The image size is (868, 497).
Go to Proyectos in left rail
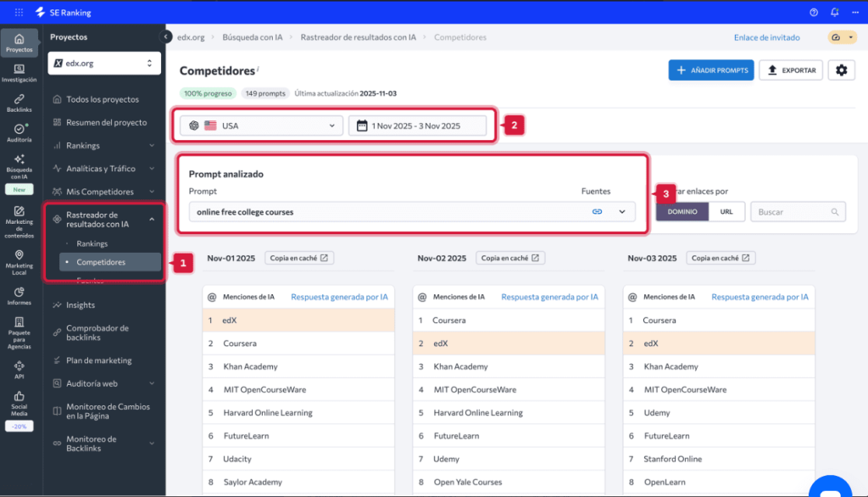click(x=19, y=43)
